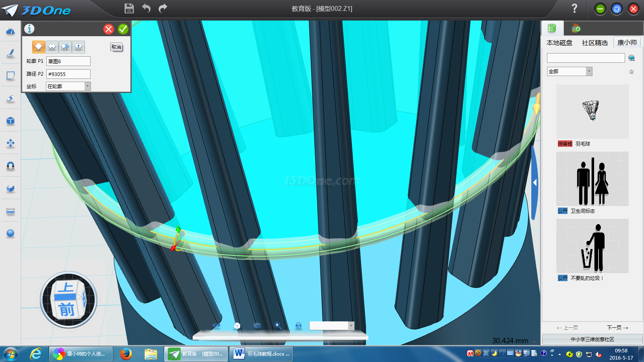Go to next page via 下一页 link
Screen dimensions: 644x362
tap(617, 327)
